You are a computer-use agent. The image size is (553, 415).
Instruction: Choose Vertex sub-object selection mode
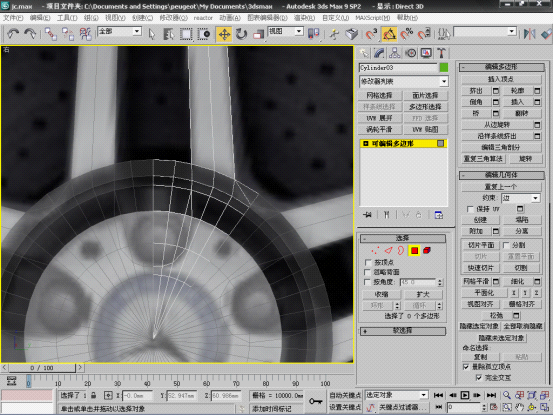(375, 251)
